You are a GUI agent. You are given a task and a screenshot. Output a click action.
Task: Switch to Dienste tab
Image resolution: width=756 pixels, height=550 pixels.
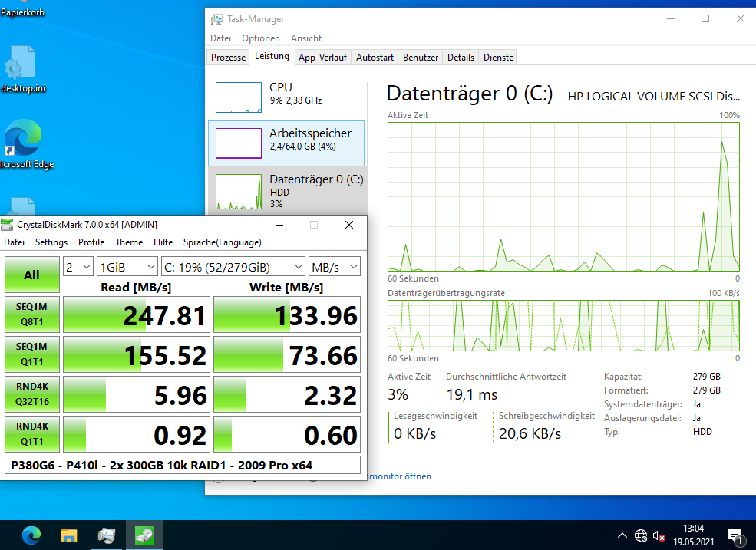499,58
